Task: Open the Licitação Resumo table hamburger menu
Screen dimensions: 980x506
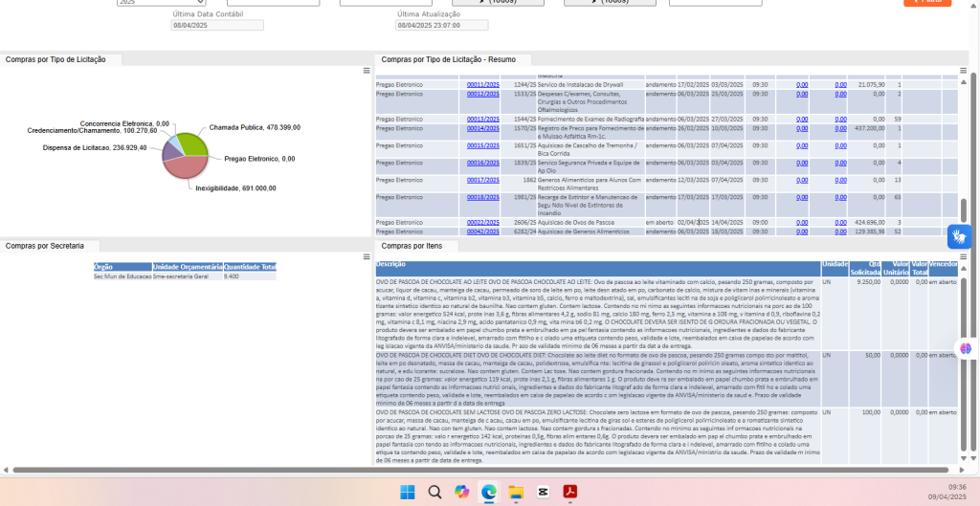Action: pyautogui.click(x=963, y=71)
